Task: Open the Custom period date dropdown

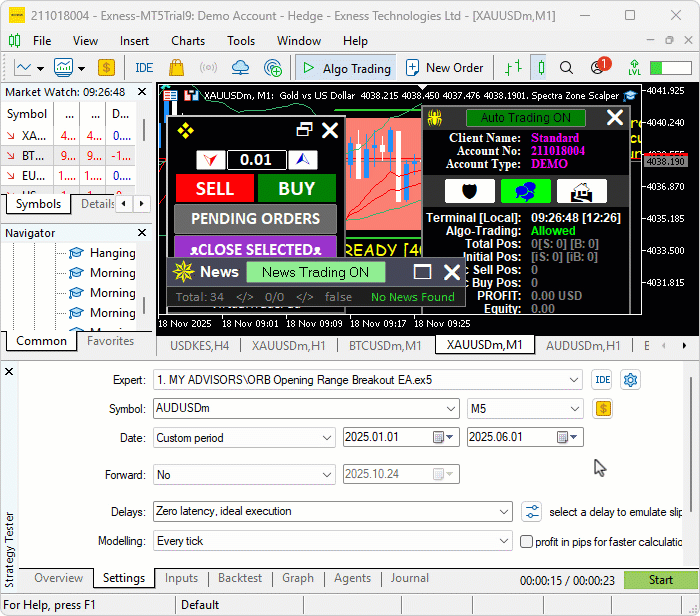Action: click(x=245, y=438)
